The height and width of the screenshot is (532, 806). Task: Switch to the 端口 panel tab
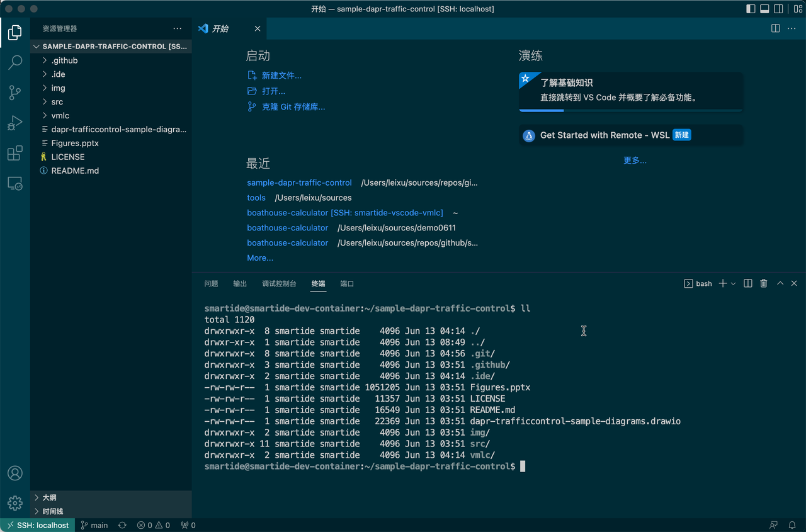(x=347, y=284)
